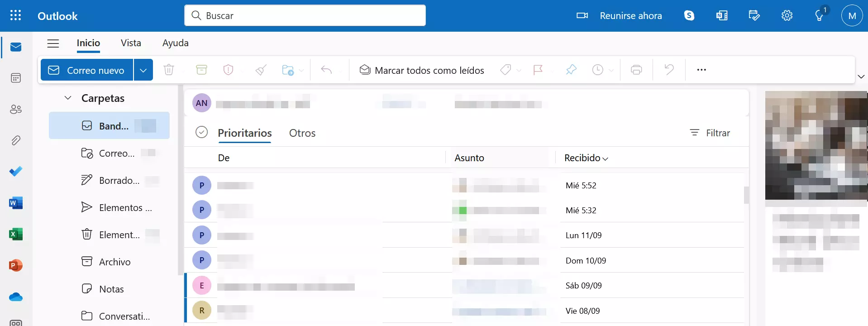
Task: Toggle navigation pane hamburger menu
Action: click(x=53, y=43)
